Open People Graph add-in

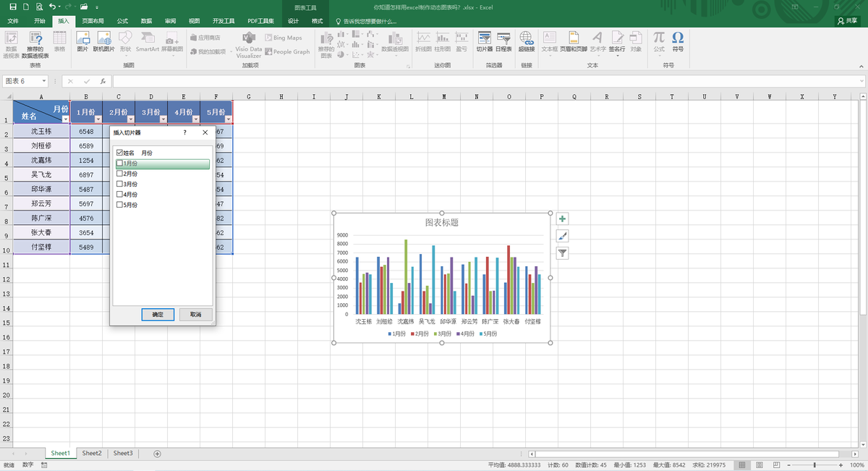[287, 51]
